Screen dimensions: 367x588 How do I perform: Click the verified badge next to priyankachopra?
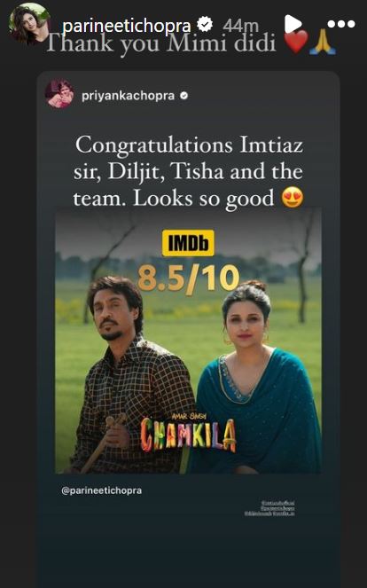coord(183,96)
